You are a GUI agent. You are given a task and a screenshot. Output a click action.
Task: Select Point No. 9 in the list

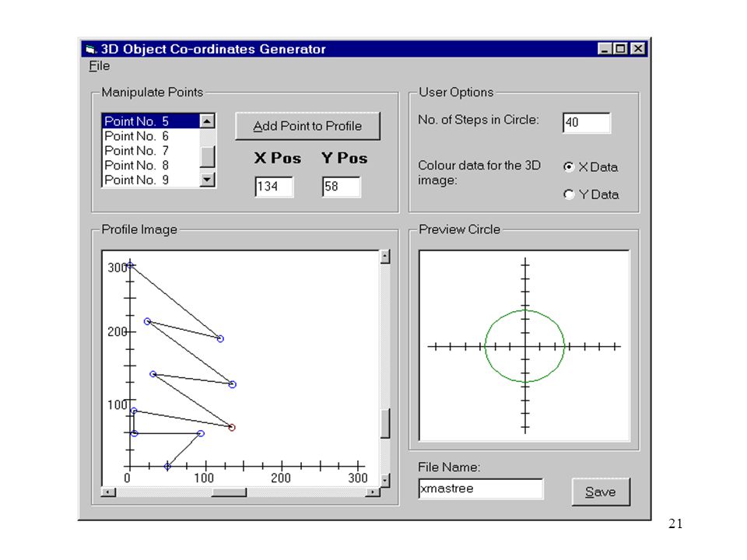coord(150,180)
